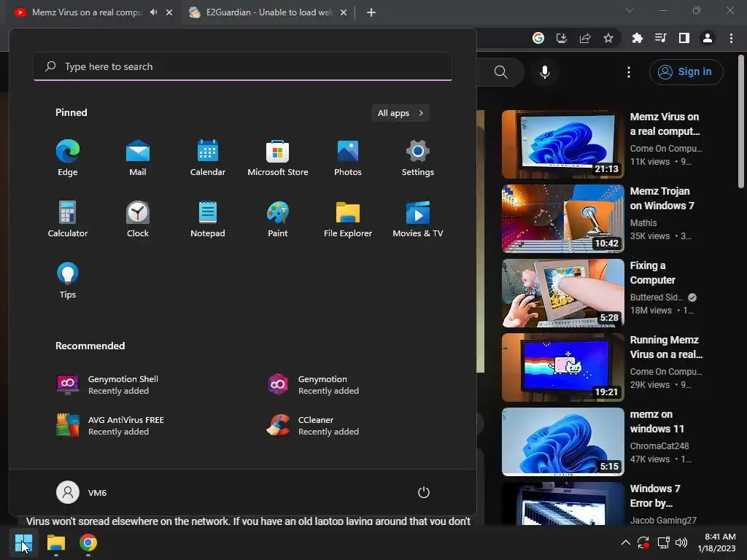Open a new Chrome tab
The height and width of the screenshot is (560, 747).
(371, 12)
